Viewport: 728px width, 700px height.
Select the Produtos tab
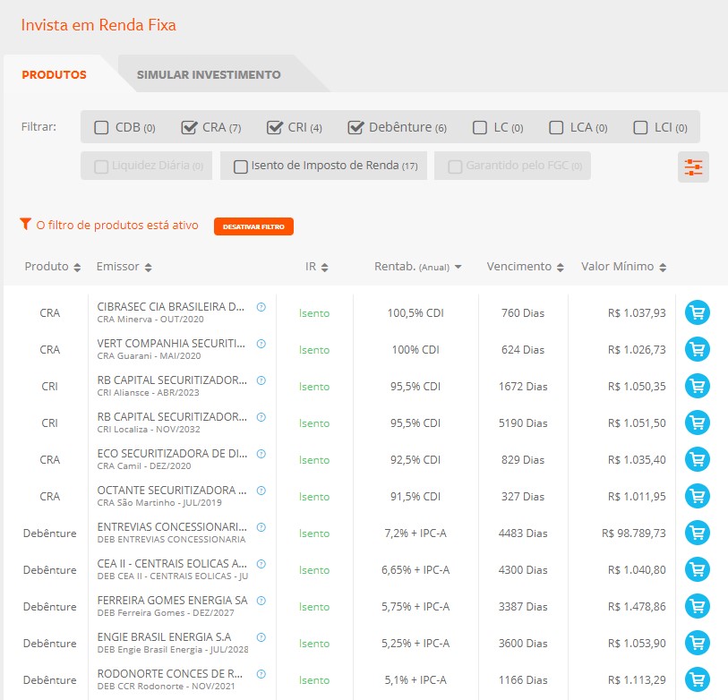[55, 75]
